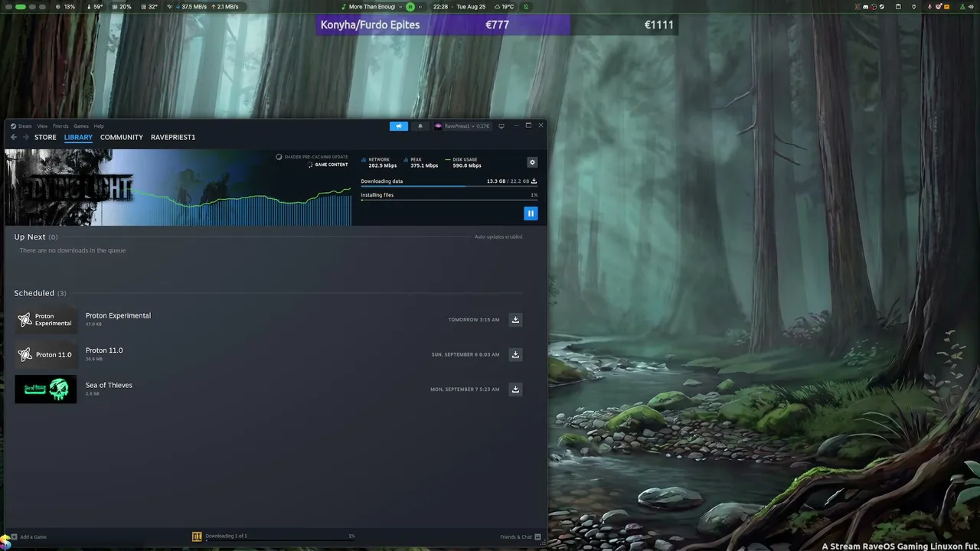
Task: Click the Sun, September 6 schedule time
Action: (465, 354)
